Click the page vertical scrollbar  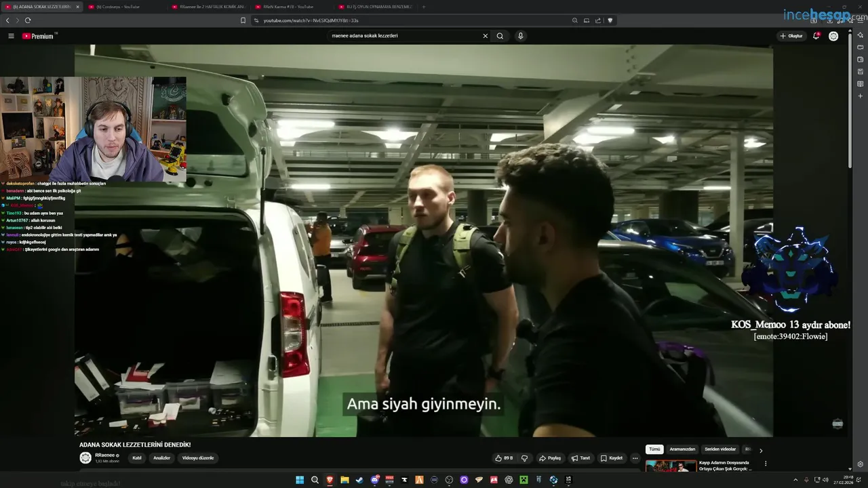tap(850, 102)
